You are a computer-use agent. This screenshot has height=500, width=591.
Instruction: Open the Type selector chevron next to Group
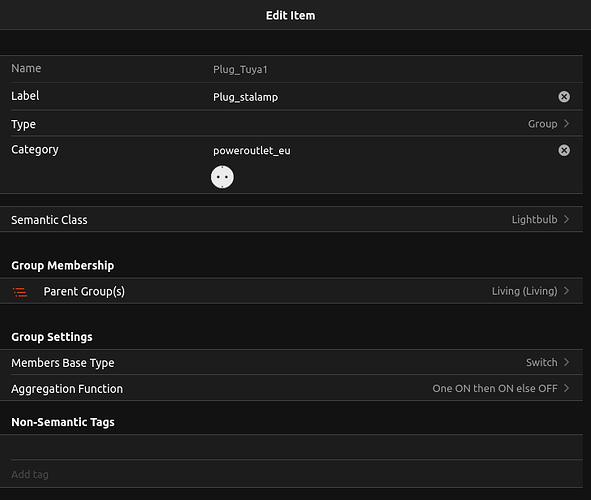[566, 124]
